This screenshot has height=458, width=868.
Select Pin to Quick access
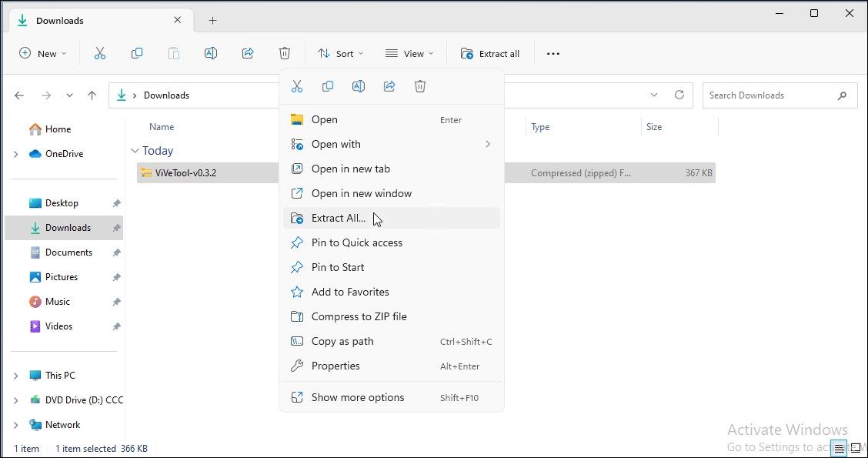pos(356,242)
